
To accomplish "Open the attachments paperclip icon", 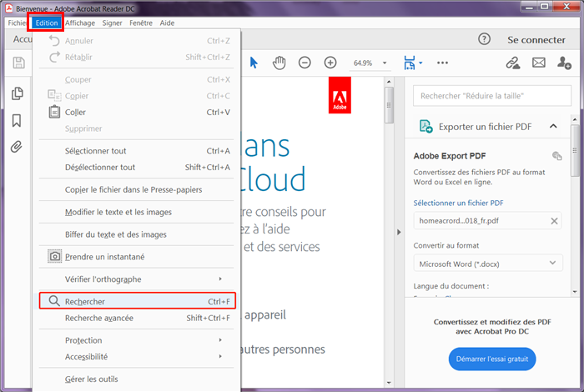I will [x=17, y=147].
